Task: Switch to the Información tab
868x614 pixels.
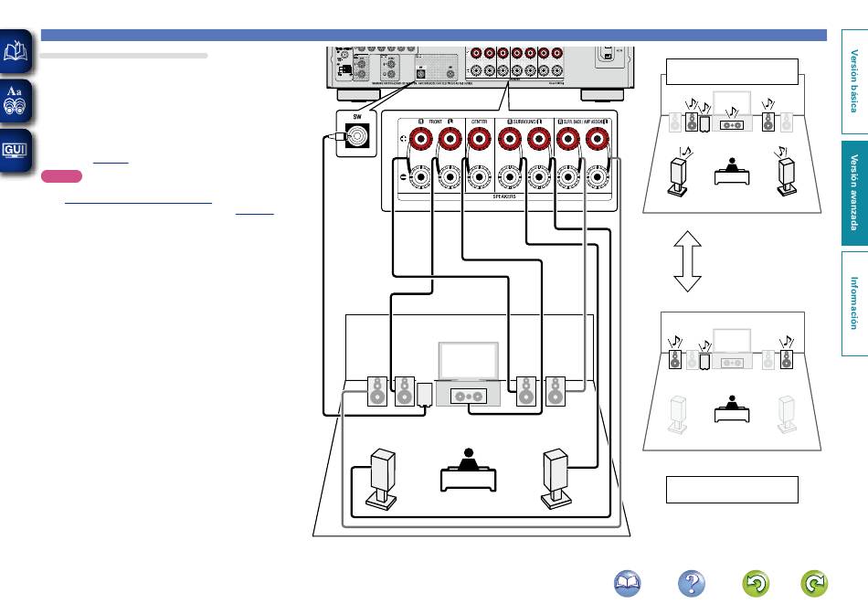Action: tap(854, 303)
